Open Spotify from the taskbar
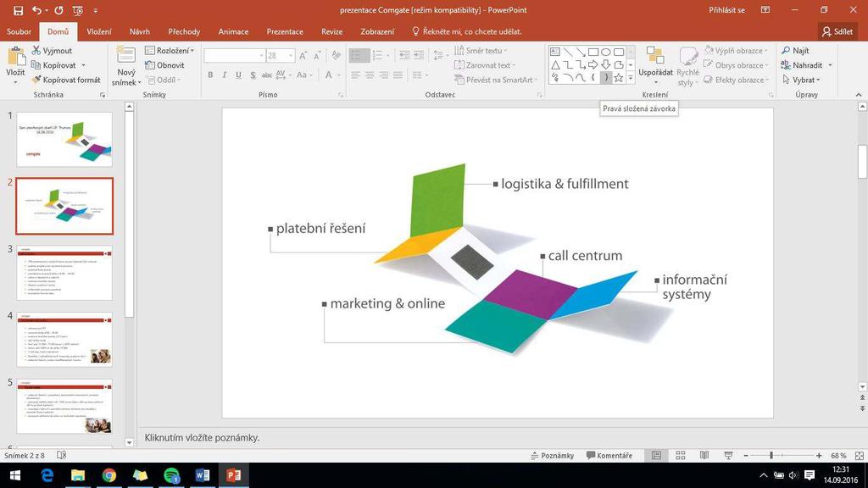 pyautogui.click(x=171, y=475)
